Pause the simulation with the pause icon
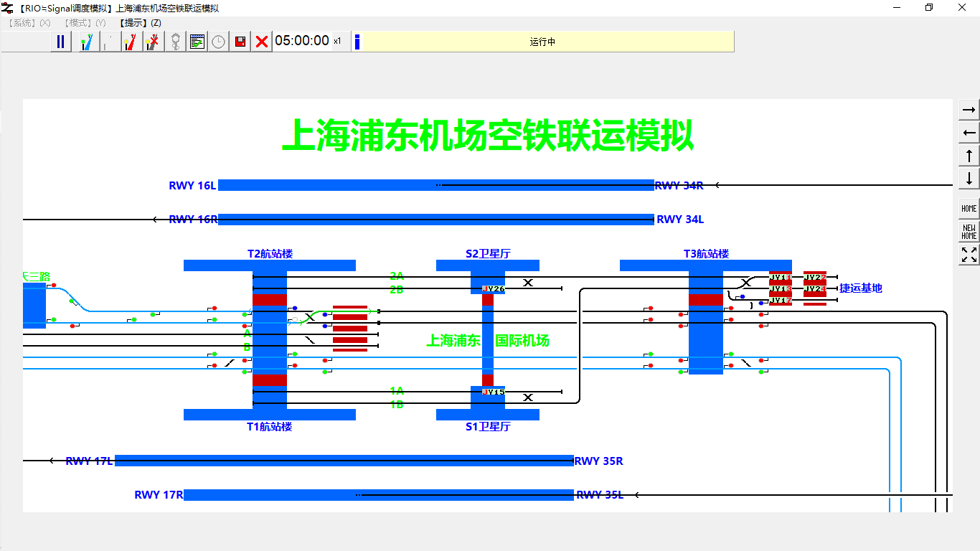The width and height of the screenshot is (980, 551). pyautogui.click(x=60, y=42)
